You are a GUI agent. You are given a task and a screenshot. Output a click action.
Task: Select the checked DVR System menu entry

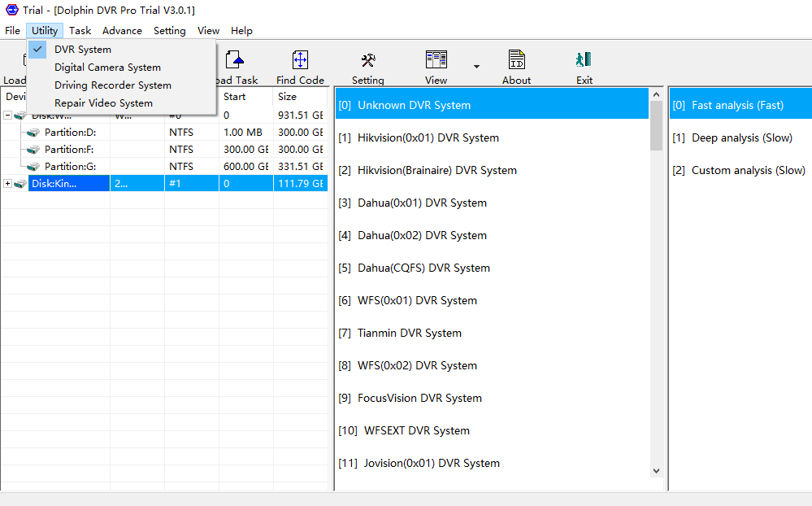pyautogui.click(x=121, y=50)
